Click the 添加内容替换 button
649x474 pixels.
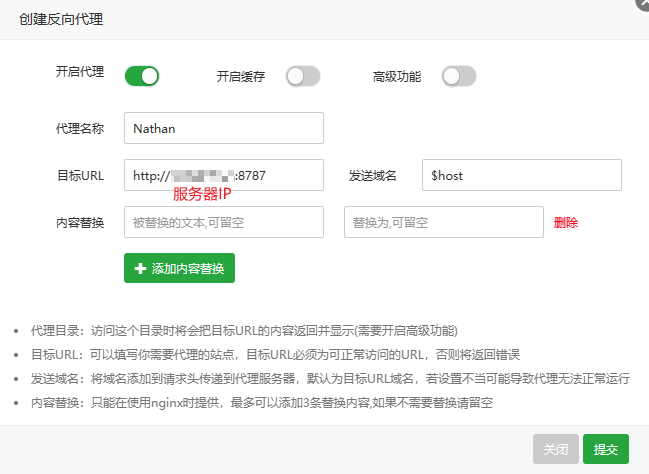coord(179,268)
